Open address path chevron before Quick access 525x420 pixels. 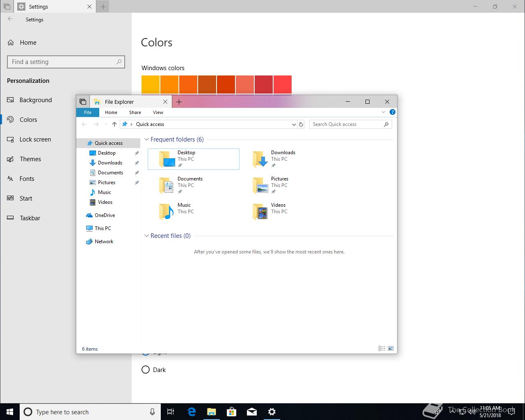point(131,124)
